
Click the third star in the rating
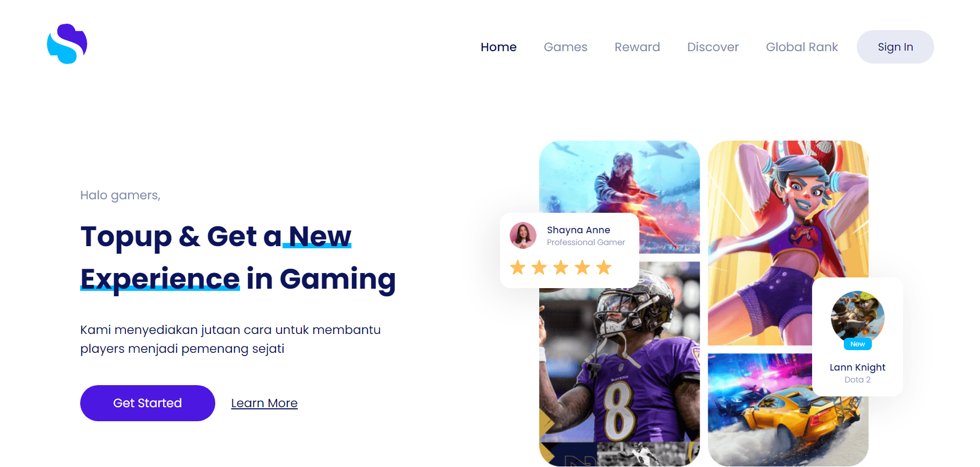click(561, 267)
